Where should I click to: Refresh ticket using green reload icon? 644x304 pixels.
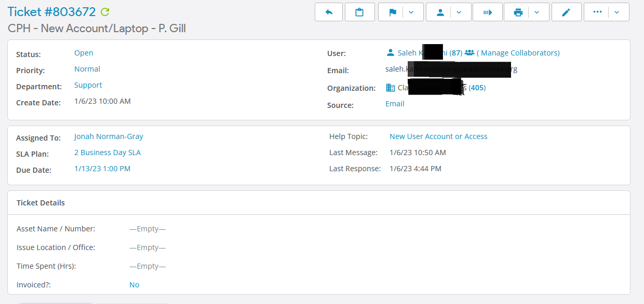point(105,12)
